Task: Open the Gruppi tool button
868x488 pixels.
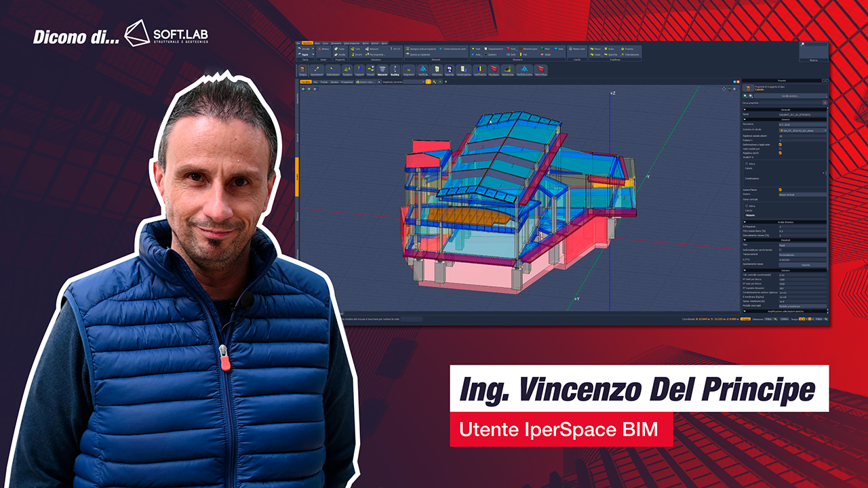Action: pyautogui.click(x=302, y=70)
